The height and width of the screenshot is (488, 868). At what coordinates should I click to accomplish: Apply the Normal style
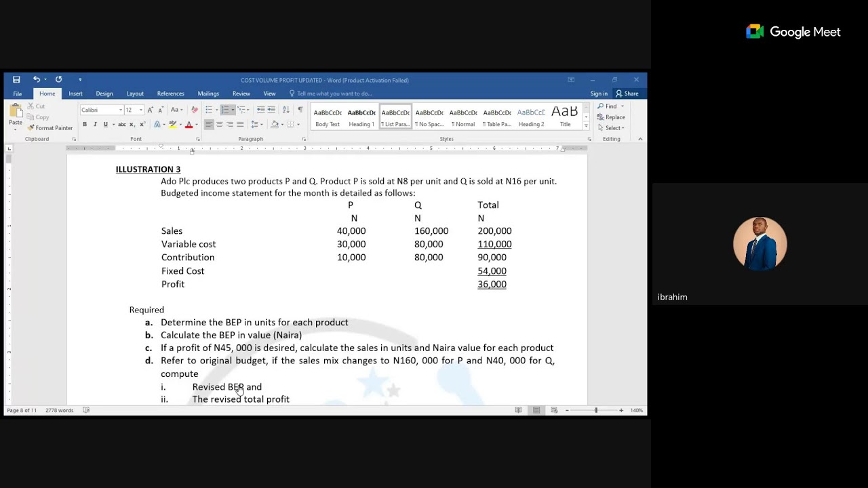[x=463, y=117]
